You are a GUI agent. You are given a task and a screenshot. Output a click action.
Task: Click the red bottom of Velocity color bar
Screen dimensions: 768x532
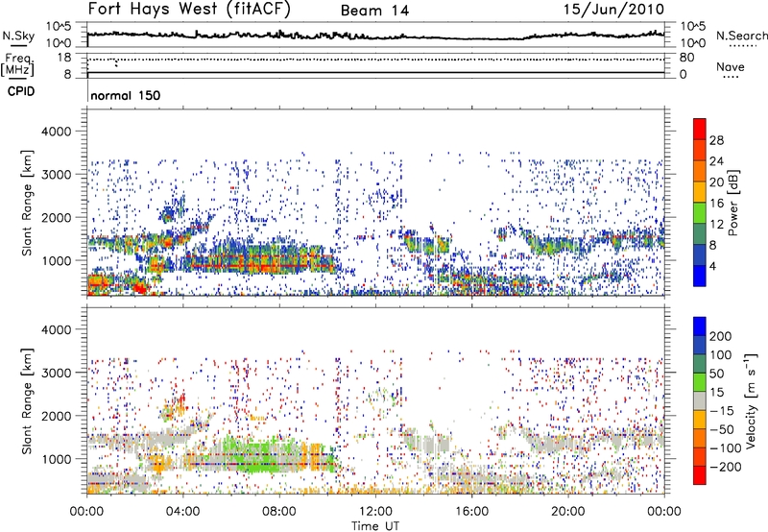pos(700,475)
